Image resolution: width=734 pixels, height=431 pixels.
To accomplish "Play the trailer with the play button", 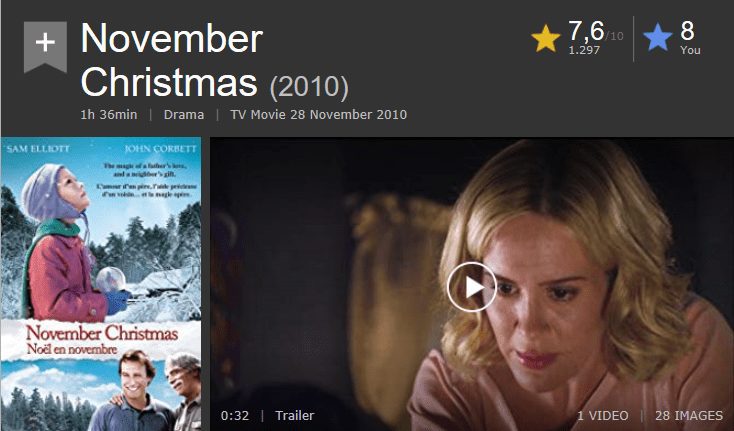I will click(471, 287).
